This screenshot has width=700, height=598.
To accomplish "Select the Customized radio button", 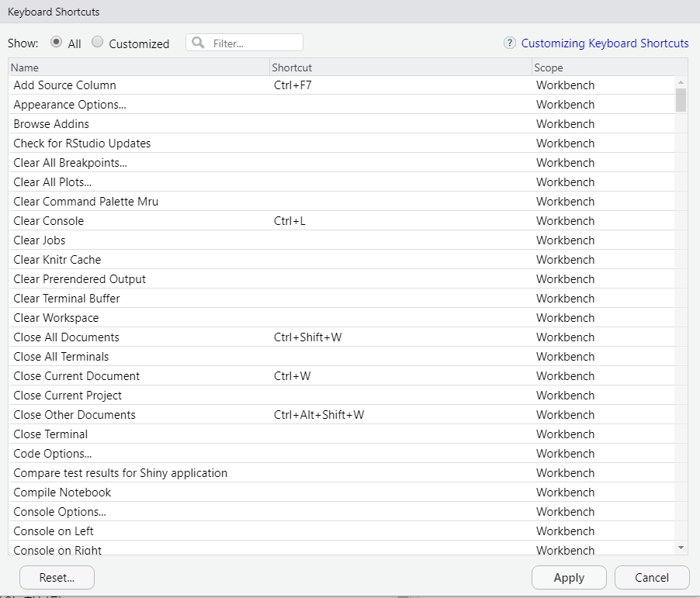I will 97,42.
